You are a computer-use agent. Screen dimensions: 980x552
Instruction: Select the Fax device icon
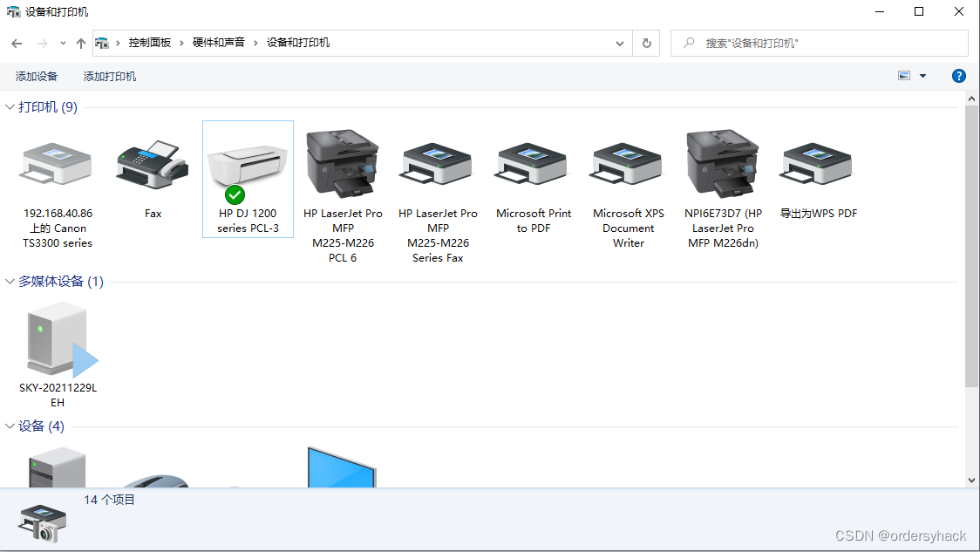tap(153, 164)
